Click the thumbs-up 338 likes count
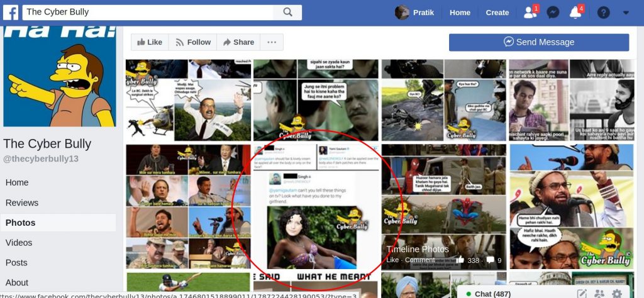The image size is (644, 298). 467,260
